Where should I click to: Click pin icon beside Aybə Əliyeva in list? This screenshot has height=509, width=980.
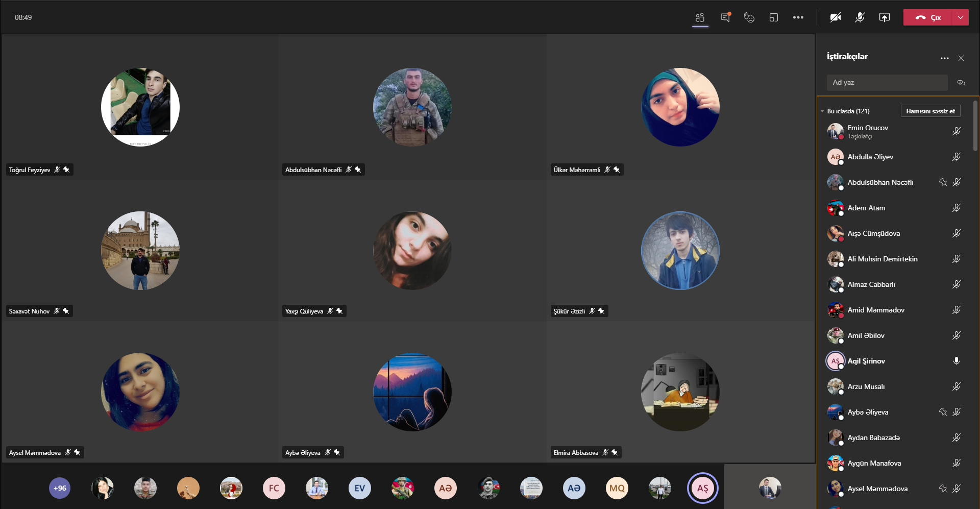(943, 412)
